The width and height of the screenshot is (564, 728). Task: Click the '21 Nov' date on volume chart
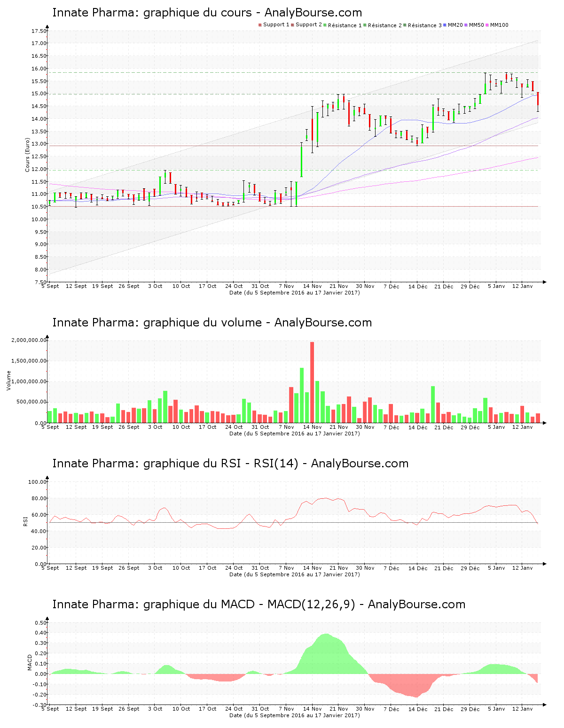pyautogui.click(x=338, y=427)
